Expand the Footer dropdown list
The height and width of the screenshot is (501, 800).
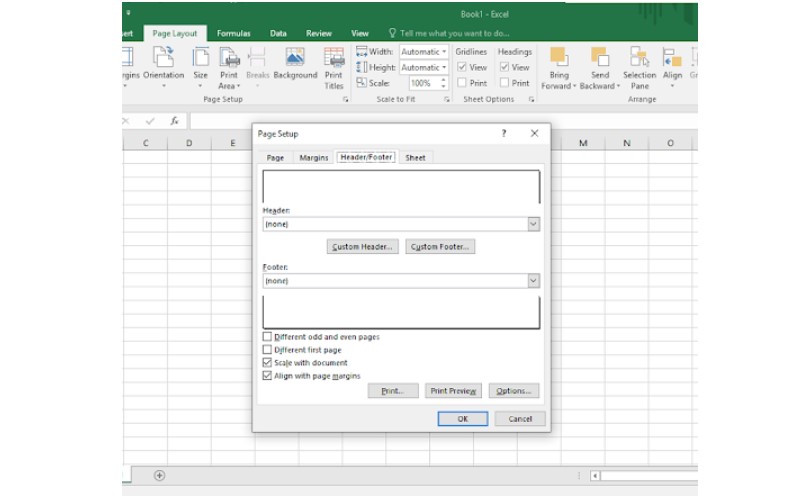(533, 281)
